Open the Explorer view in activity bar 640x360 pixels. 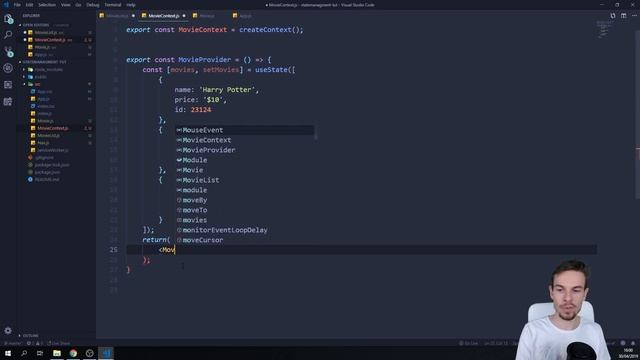pos(8,18)
